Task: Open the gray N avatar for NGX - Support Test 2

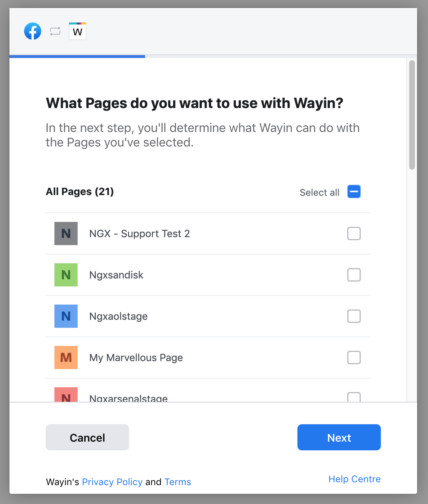Action: (66, 234)
